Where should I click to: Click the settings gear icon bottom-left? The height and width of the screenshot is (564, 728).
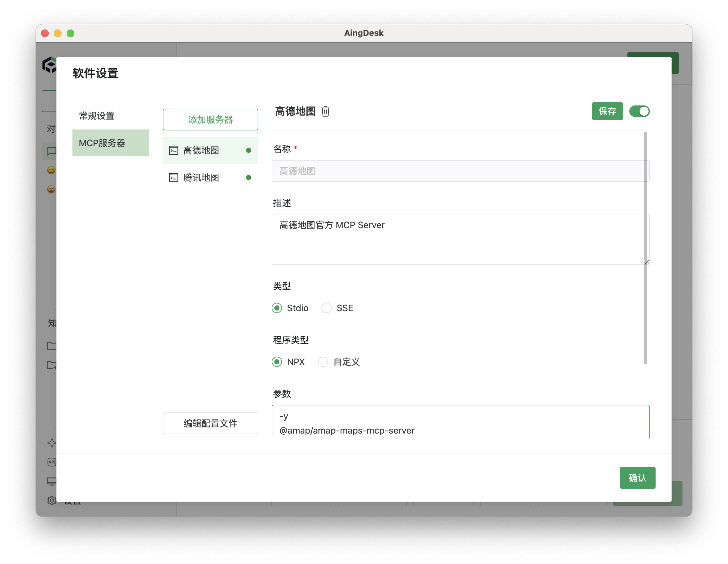52,500
